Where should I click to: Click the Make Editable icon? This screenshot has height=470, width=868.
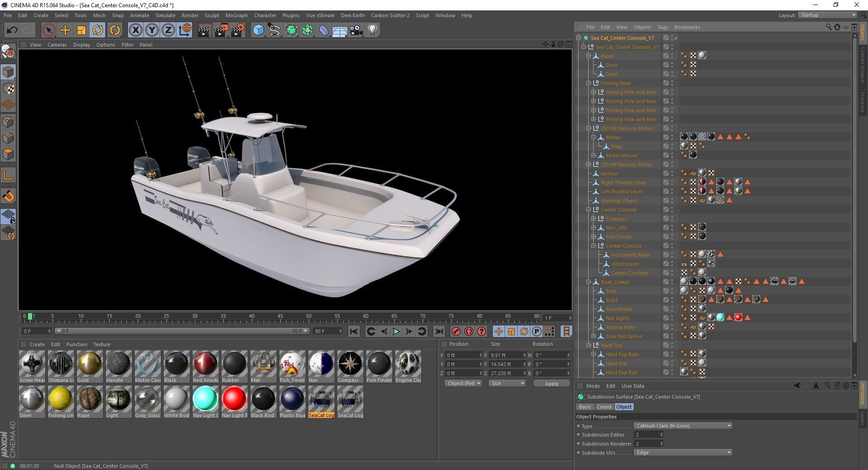[x=8, y=52]
